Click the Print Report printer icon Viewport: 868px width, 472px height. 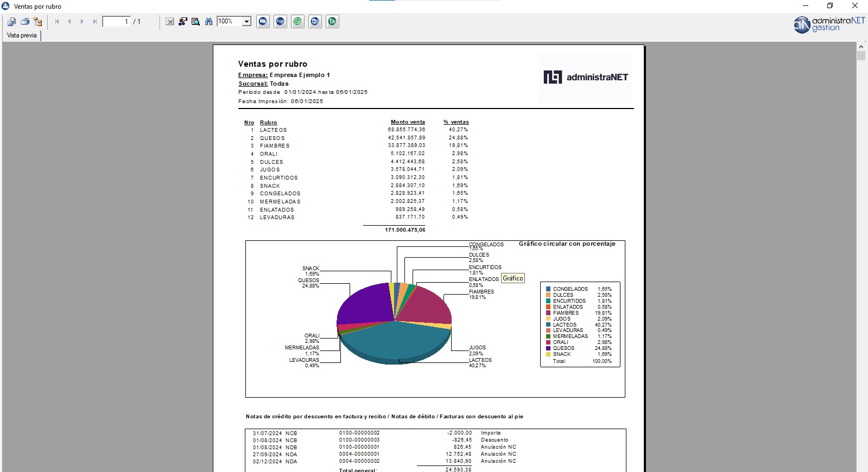click(25, 22)
